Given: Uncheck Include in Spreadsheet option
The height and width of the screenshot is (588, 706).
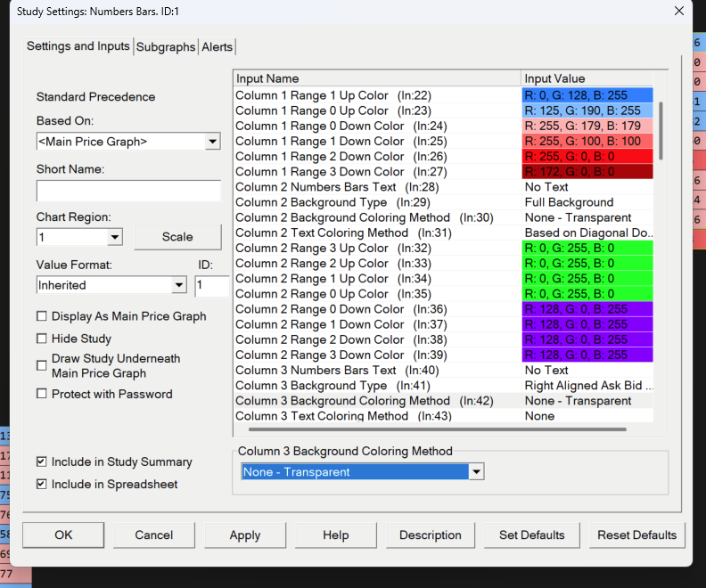Looking at the screenshot, I should point(42,485).
